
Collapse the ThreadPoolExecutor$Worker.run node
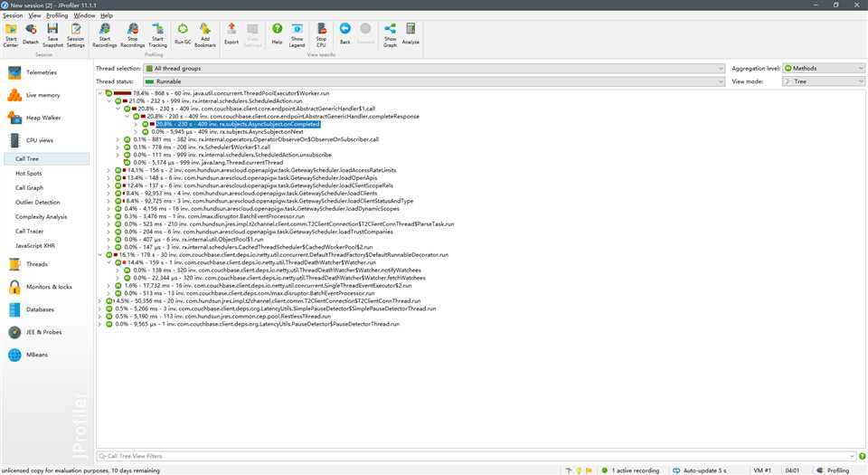100,93
